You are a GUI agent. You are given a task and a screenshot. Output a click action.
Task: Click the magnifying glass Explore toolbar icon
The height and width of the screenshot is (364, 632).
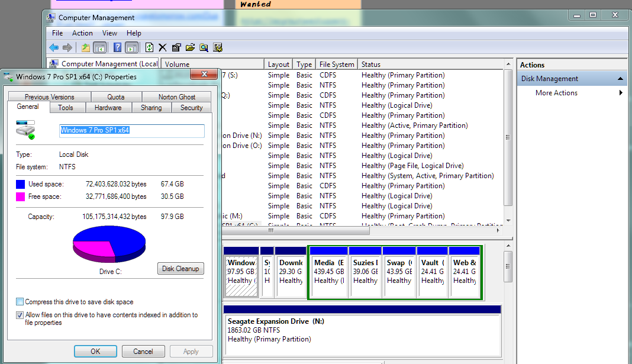tap(204, 47)
